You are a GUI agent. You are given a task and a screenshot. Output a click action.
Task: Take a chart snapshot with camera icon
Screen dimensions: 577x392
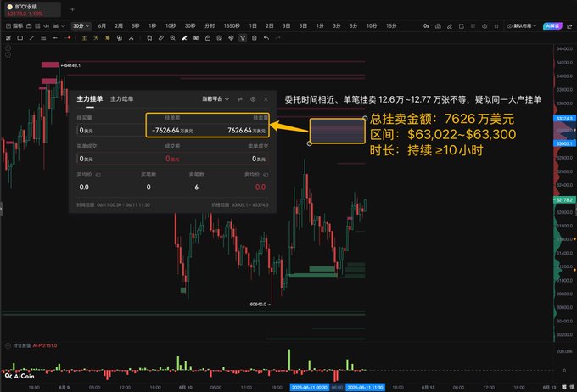[438, 26]
